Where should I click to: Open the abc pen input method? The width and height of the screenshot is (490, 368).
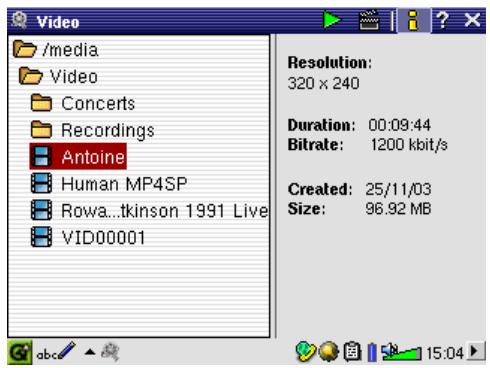coord(56,352)
